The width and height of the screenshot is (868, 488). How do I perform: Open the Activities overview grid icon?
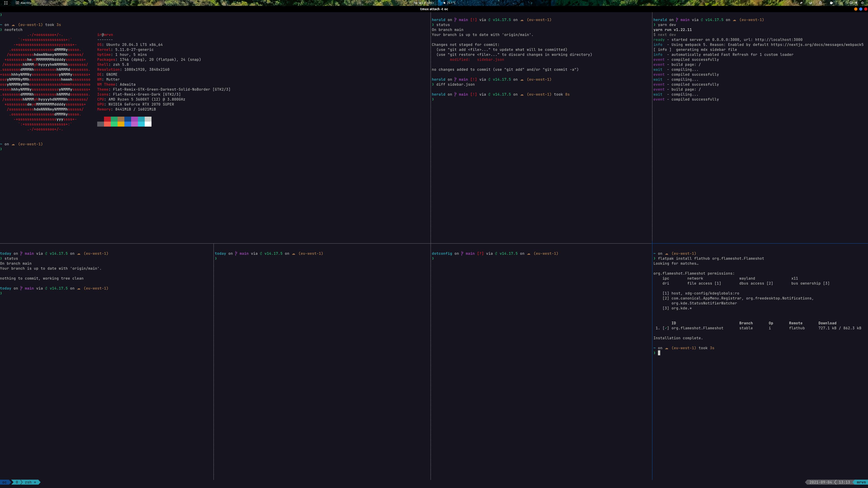pyautogui.click(x=6, y=3)
